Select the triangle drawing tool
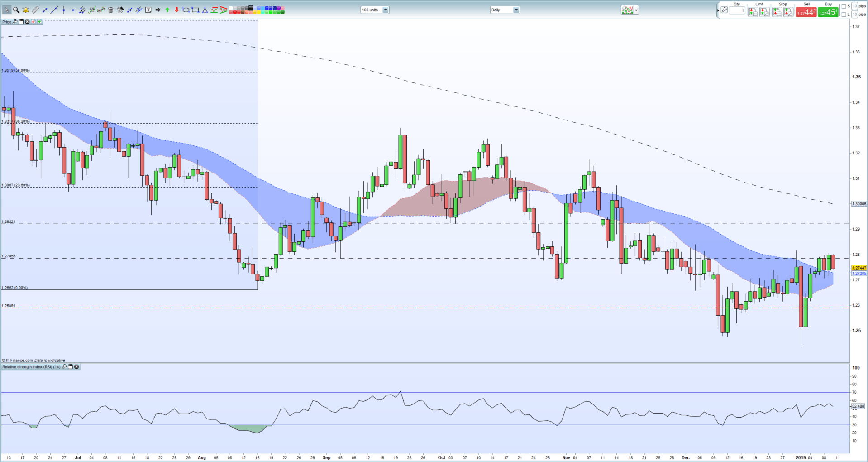The image size is (868, 462). click(x=205, y=10)
